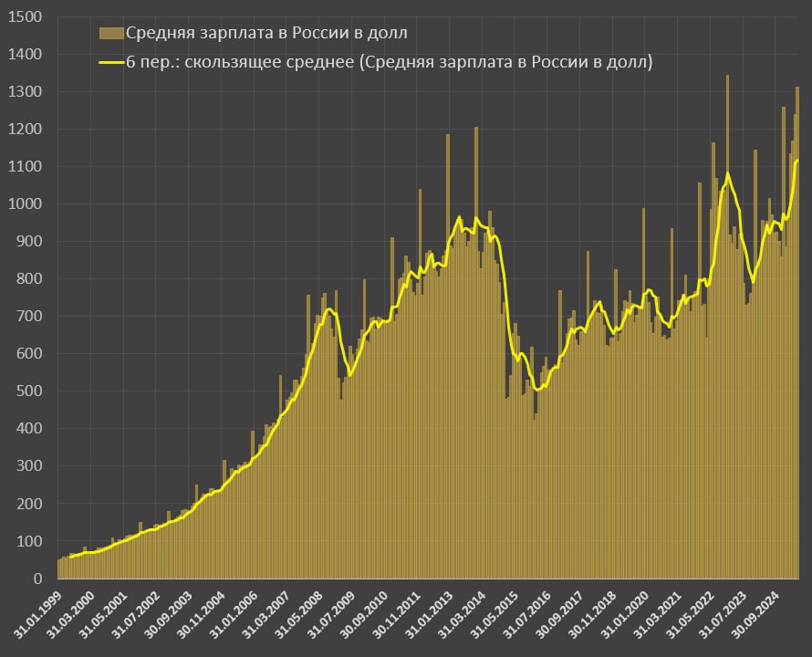
Task: Click y-axis label 900
Action: pos(29,242)
